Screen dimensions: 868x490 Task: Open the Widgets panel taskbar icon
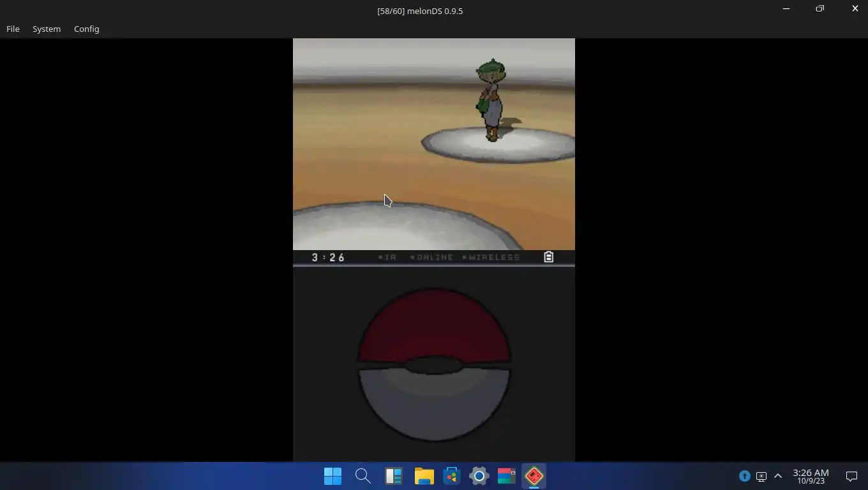[x=393, y=476]
